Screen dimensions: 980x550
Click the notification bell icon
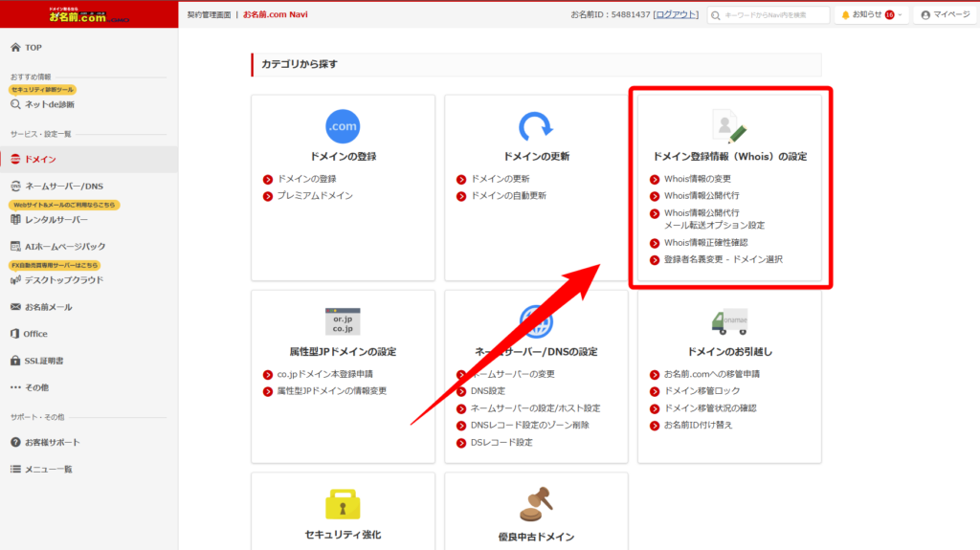pos(846,15)
